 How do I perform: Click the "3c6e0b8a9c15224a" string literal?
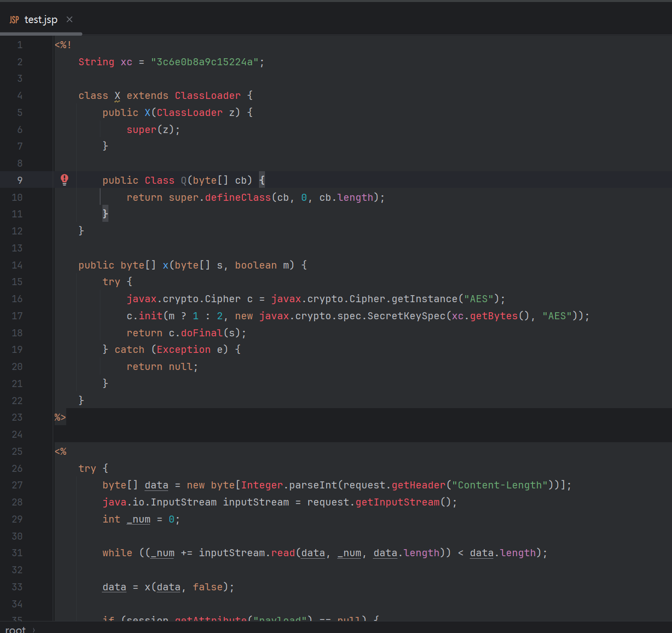pos(205,62)
